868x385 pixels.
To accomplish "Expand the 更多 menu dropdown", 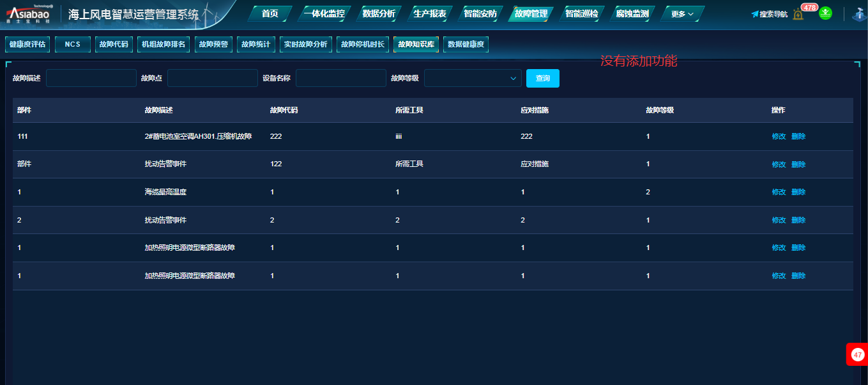I will [x=682, y=14].
